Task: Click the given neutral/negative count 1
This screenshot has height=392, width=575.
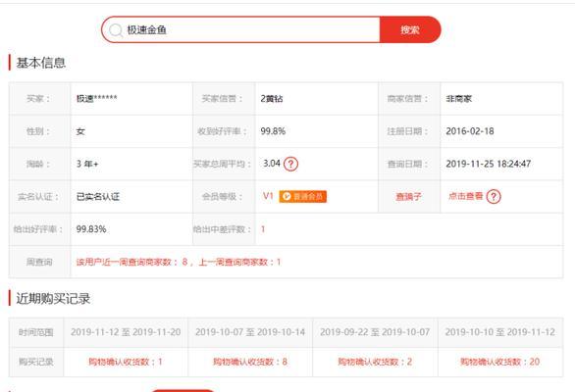Action: 263,229
